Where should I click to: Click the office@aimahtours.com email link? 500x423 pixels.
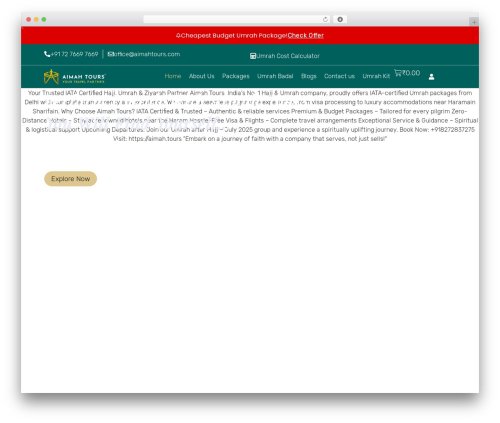click(147, 54)
